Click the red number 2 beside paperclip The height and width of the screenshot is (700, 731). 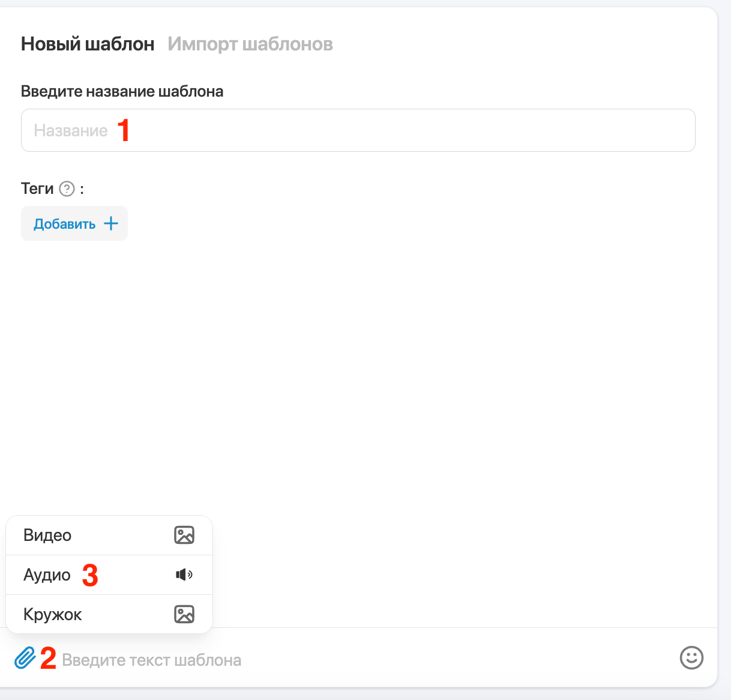48,659
